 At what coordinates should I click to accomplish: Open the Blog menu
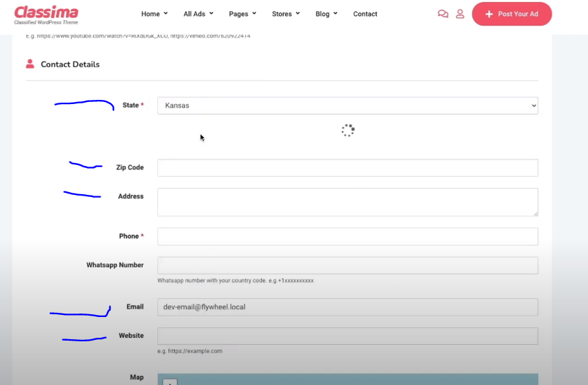[x=326, y=14]
